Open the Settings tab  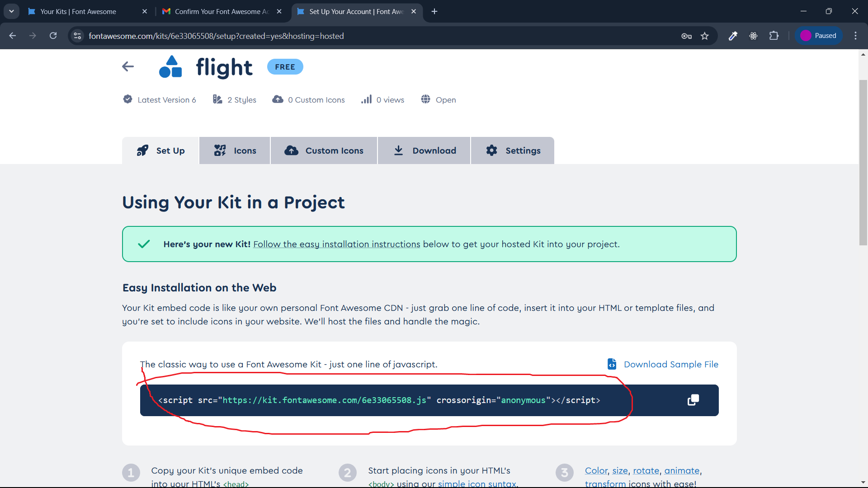(513, 150)
